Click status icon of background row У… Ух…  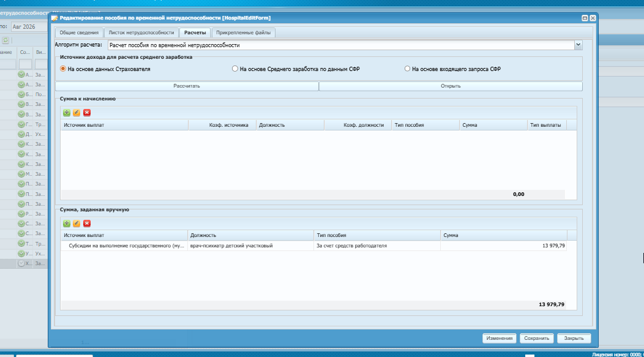21,254
